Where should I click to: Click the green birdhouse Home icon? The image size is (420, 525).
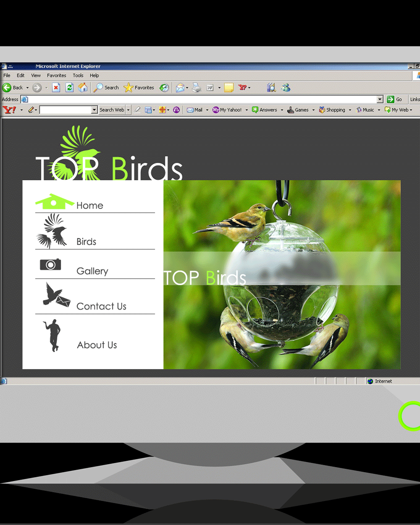(x=54, y=202)
